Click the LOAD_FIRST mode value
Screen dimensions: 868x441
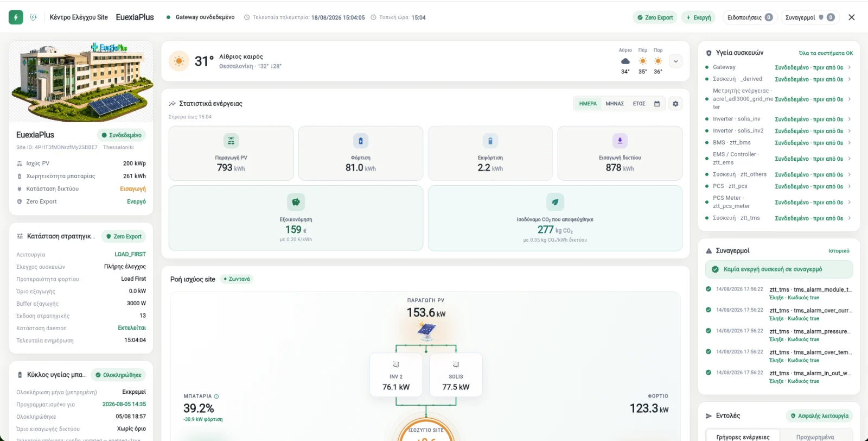tap(130, 254)
